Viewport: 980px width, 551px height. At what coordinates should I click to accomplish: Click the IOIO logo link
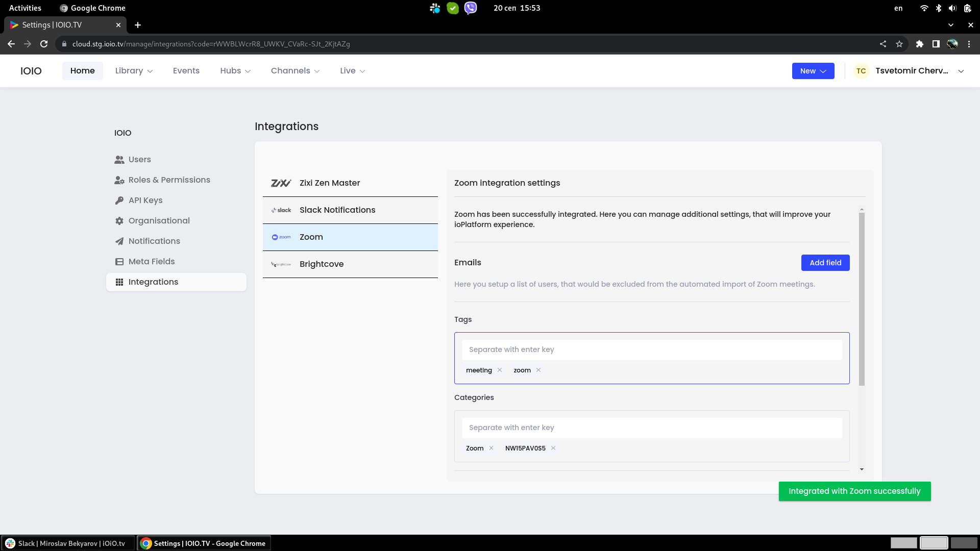tap(31, 71)
